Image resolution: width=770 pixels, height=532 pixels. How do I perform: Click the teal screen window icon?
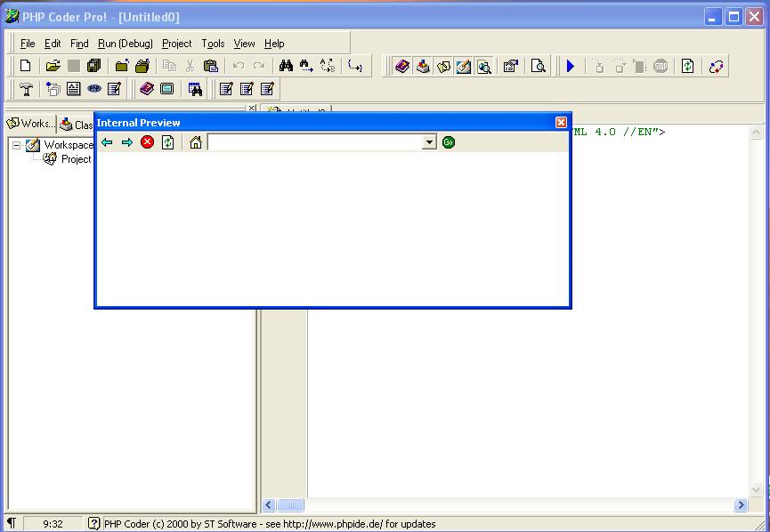click(x=167, y=89)
